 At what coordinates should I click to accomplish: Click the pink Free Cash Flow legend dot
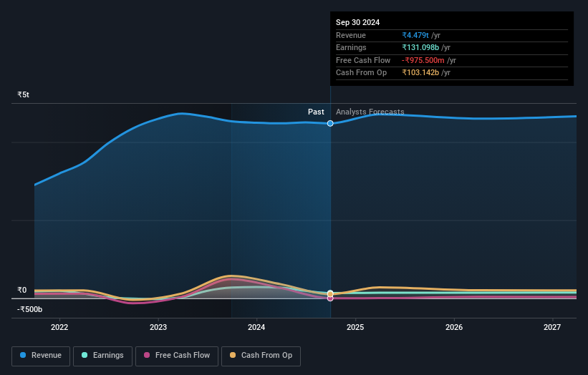[147, 355]
